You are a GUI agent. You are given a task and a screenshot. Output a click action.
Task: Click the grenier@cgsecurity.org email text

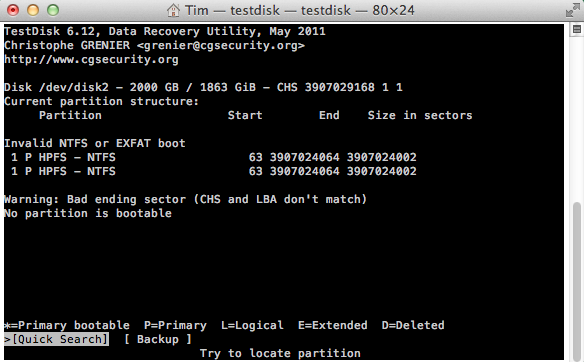point(221,45)
